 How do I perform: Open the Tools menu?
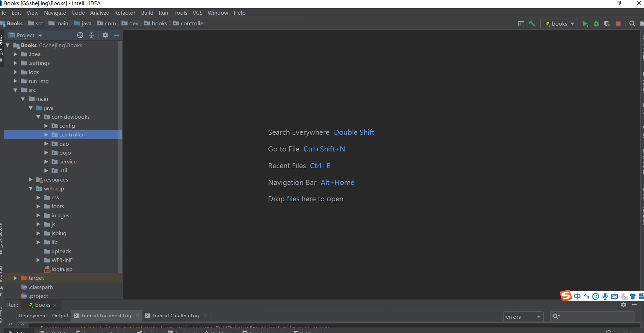(180, 13)
